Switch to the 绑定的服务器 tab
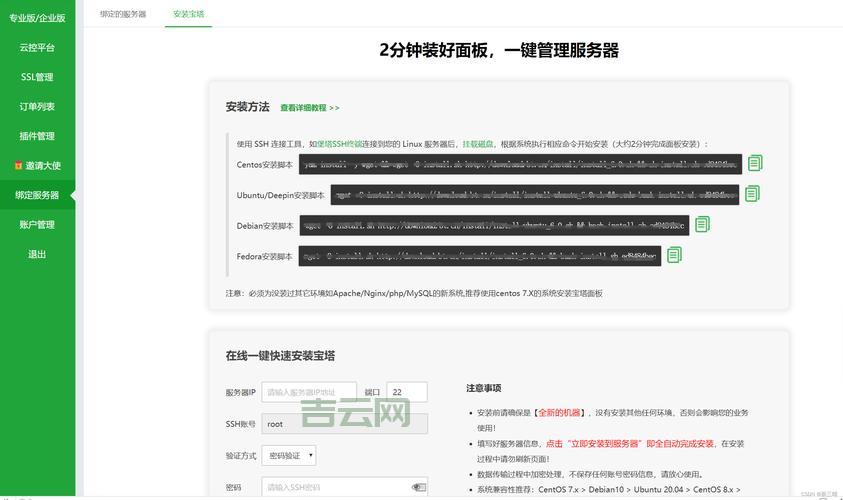843x500 pixels. 123,14
